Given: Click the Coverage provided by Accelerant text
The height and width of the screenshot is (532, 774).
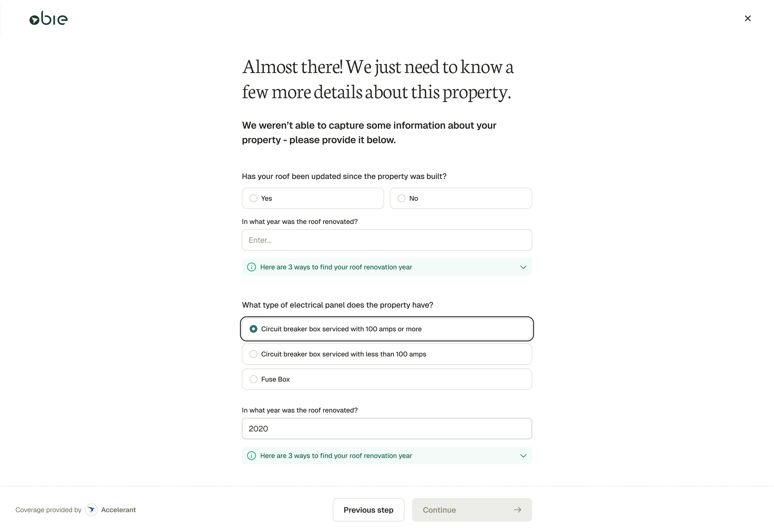Looking at the screenshot, I should [48, 510].
